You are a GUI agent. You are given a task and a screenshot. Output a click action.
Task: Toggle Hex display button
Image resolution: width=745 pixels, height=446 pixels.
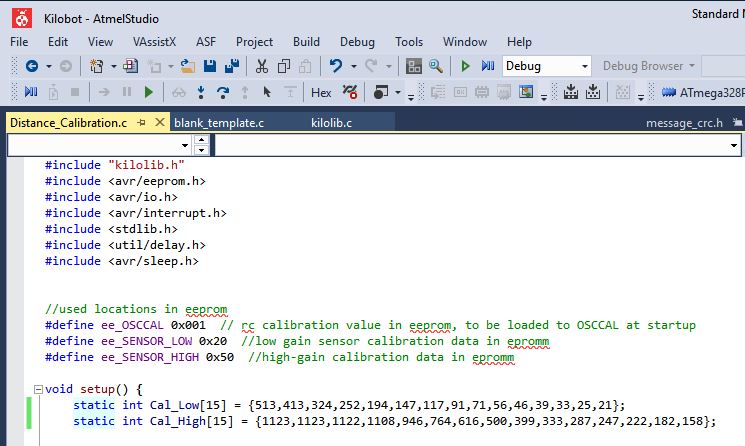(x=321, y=93)
